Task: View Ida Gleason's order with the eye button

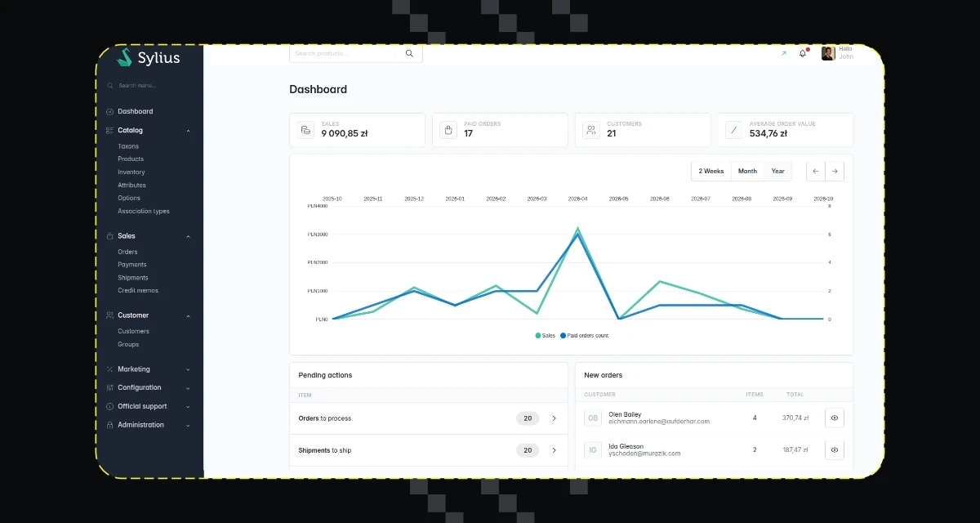Action: 835,449
